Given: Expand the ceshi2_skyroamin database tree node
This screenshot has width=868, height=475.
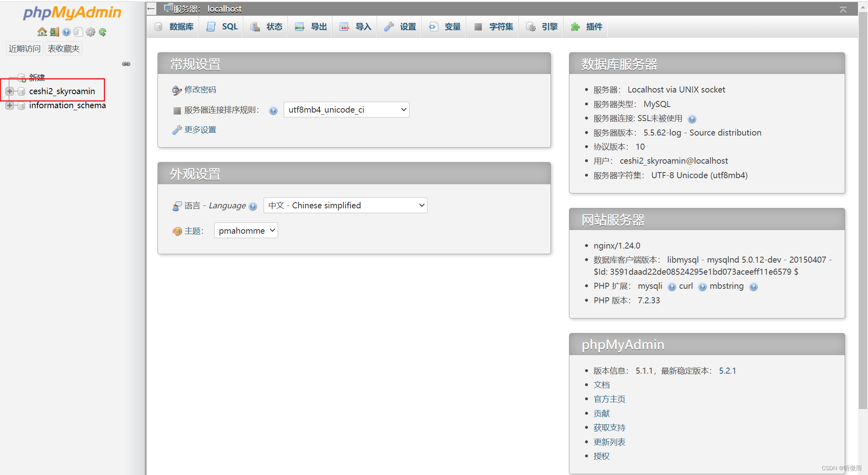Looking at the screenshot, I should [x=10, y=91].
